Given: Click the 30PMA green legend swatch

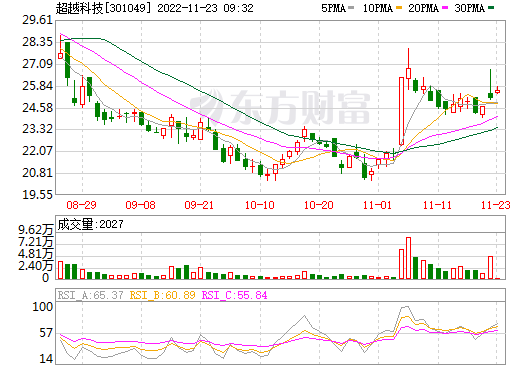Looking at the screenshot, I should pyautogui.click(x=491, y=8).
